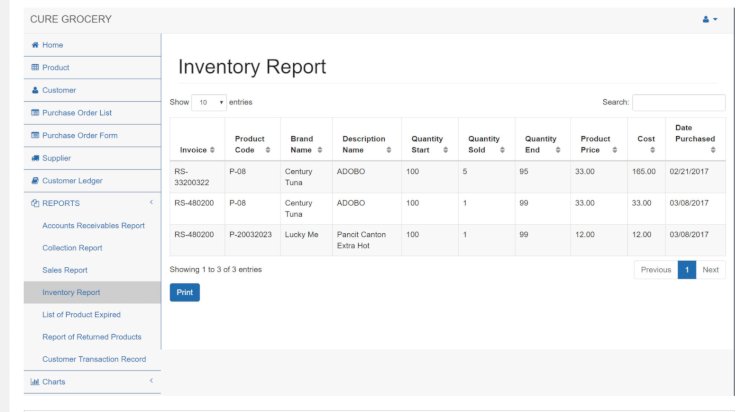Sort by Invoice column arrows
This screenshot has height=412, width=750.
click(x=212, y=150)
